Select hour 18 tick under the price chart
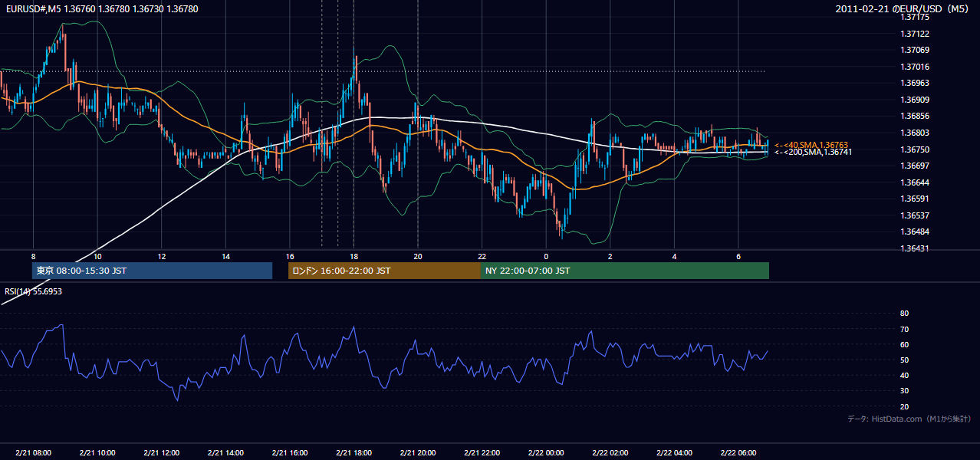 tap(354, 256)
